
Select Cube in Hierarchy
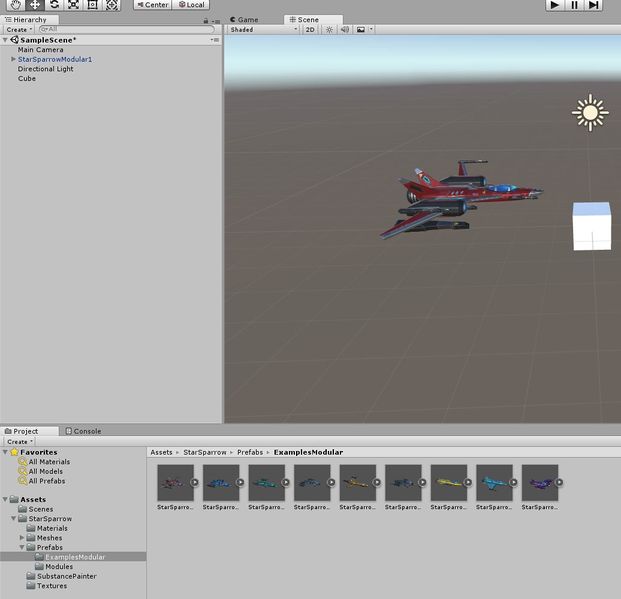[27, 78]
